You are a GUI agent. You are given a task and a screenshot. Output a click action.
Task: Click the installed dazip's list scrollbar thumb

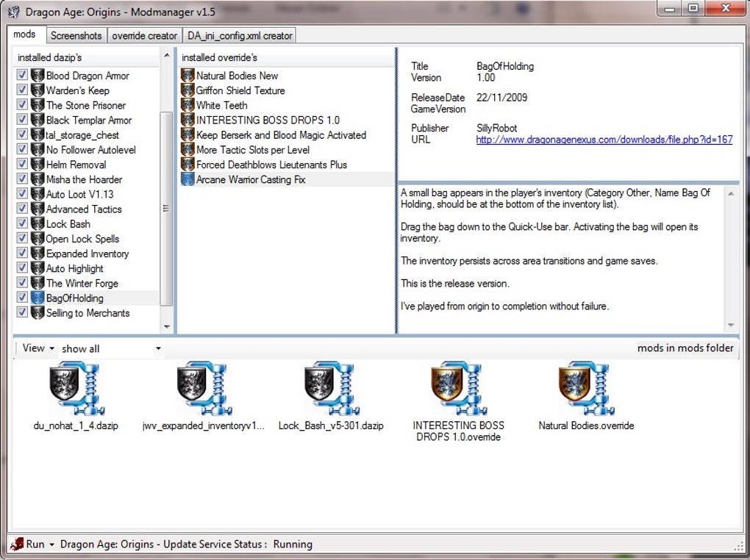(166, 209)
